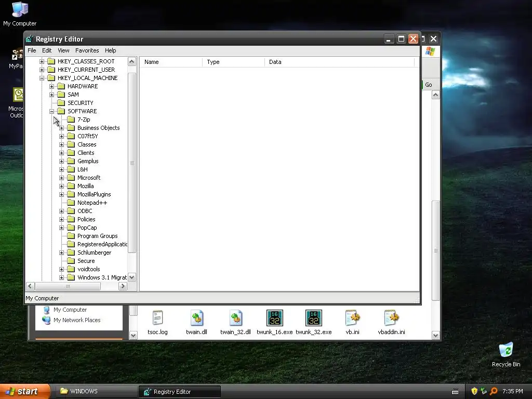This screenshot has width=532, height=399.
Task: Click the security shield tray icon
Action: [474, 391]
